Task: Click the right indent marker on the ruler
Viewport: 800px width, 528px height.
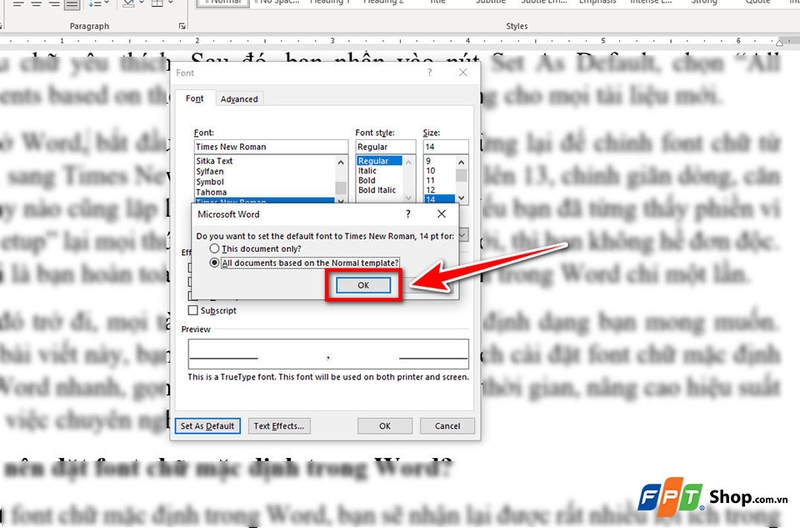Action: tap(780, 43)
